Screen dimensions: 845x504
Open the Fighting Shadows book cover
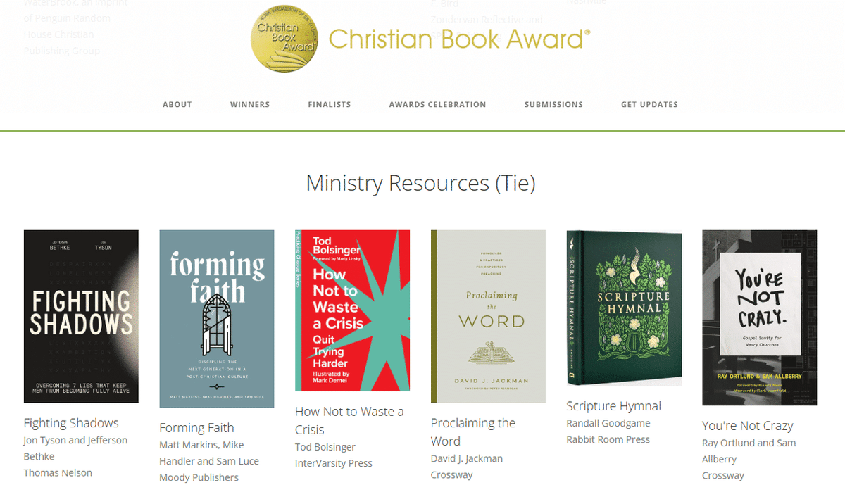click(81, 316)
